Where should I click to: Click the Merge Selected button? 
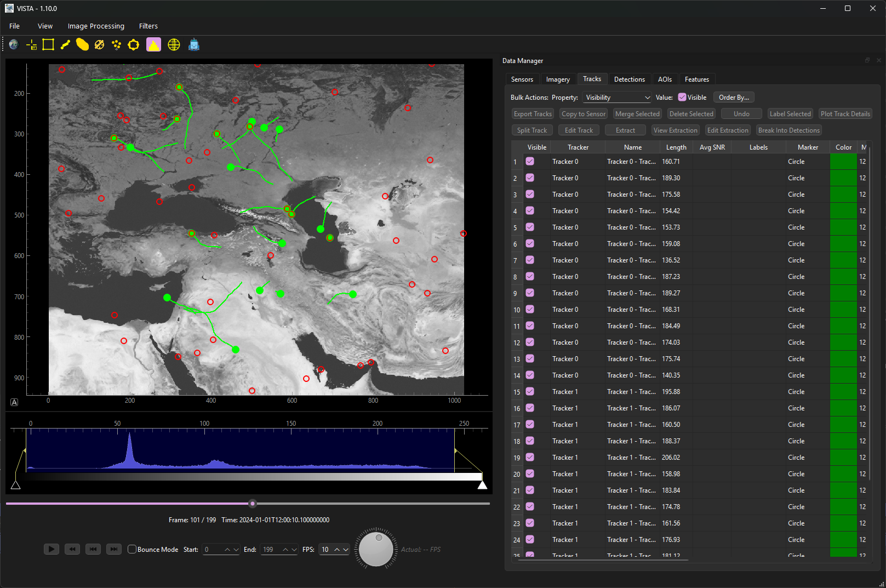coord(637,114)
